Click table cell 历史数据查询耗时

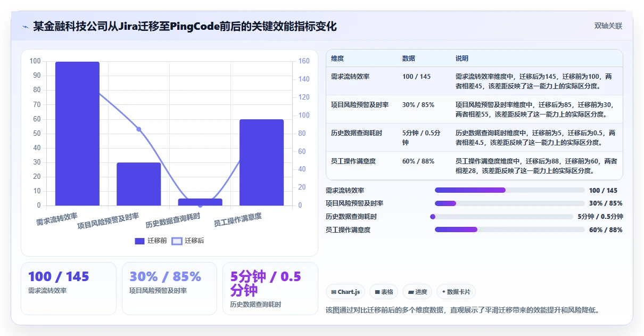click(357, 133)
